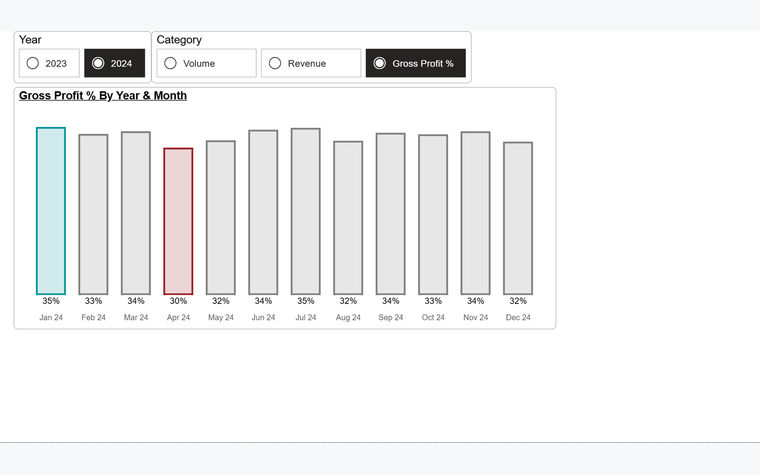Click the Feb 24 bar
760x475 pixels.
94,214
